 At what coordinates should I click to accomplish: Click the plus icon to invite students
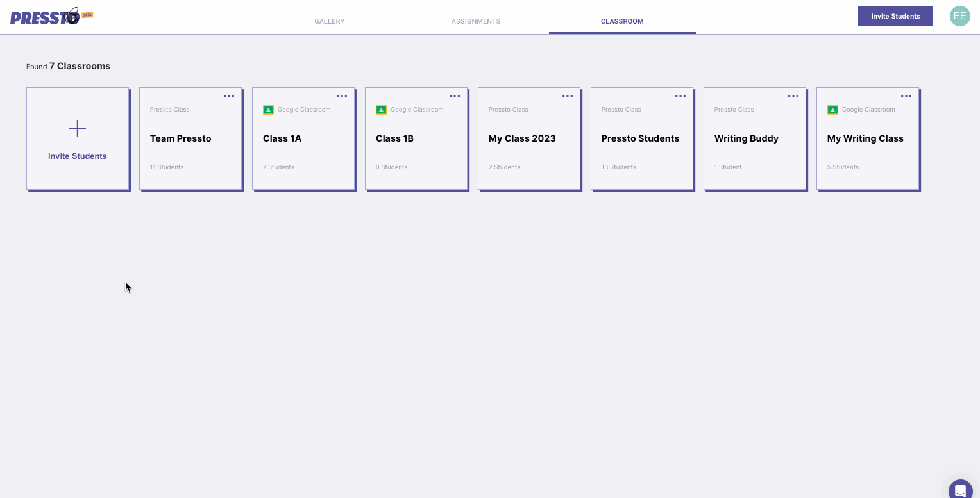pos(77,129)
